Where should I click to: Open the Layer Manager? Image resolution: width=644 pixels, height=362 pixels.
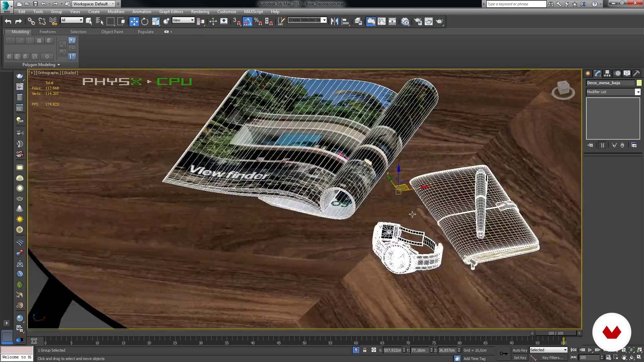358,21
